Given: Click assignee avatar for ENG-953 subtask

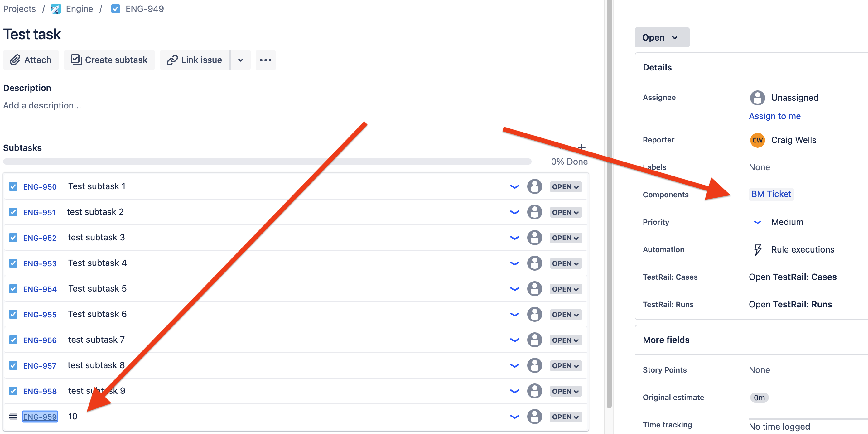Looking at the screenshot, I should pyautogui.click(x=534, y=263).
